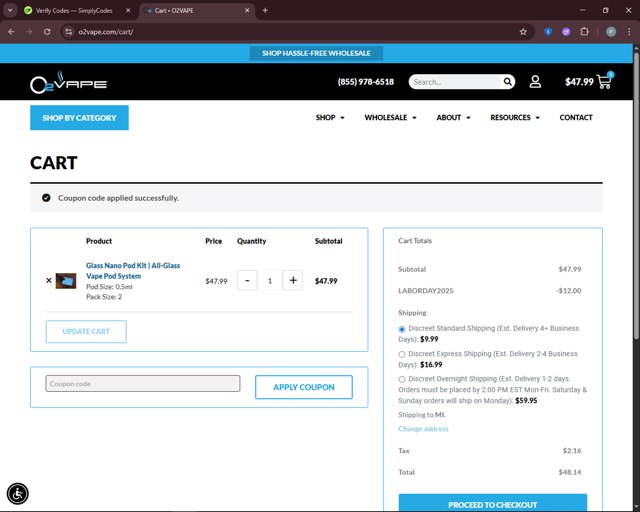This screenshot has height=512, width=640.
Task: Remove Glass Nano Pod Kit with the X icon
Action: pos(49,280)
